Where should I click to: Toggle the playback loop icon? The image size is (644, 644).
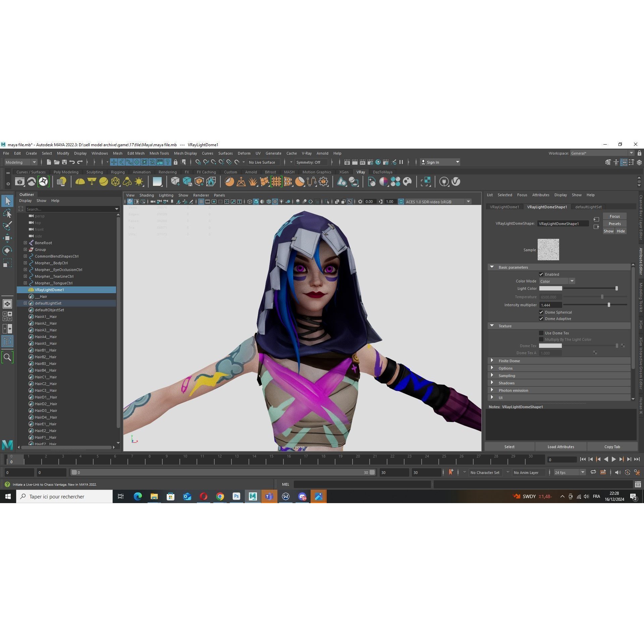pyautogui.click(x=593, y=472)
